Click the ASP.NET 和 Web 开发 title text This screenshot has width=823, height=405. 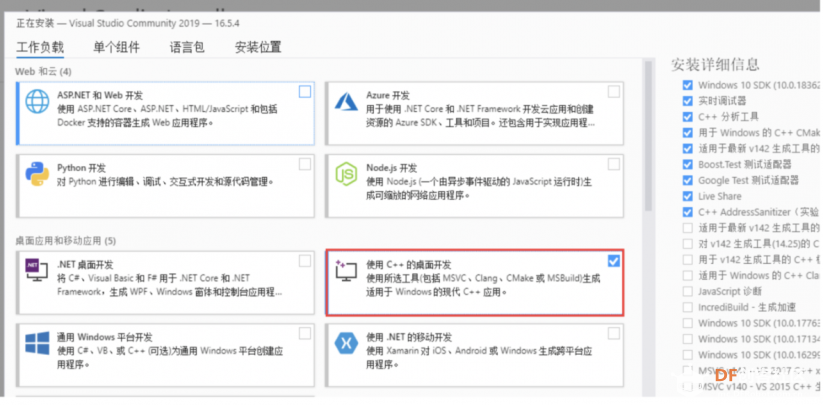(x=100, y=95)
